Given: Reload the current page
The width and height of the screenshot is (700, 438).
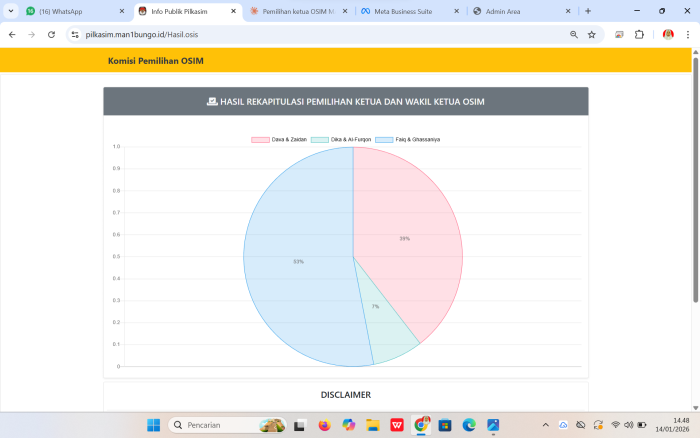Looking at the screenshot, I should point(53,34).
